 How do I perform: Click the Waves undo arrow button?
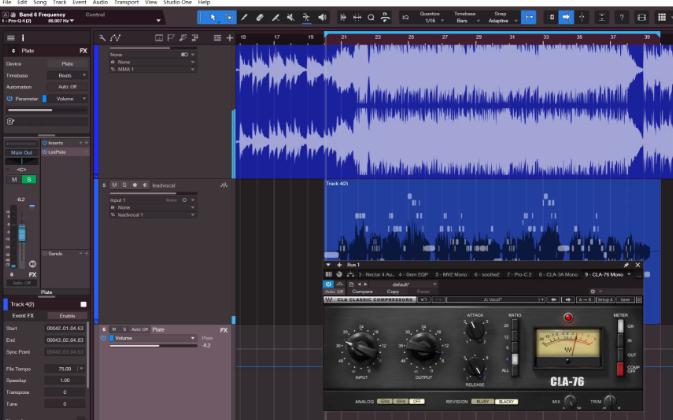(424, 299)
